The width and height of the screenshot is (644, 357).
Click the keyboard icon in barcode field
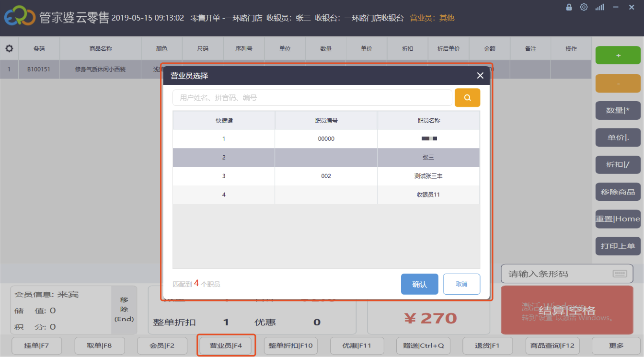(620, 274)
